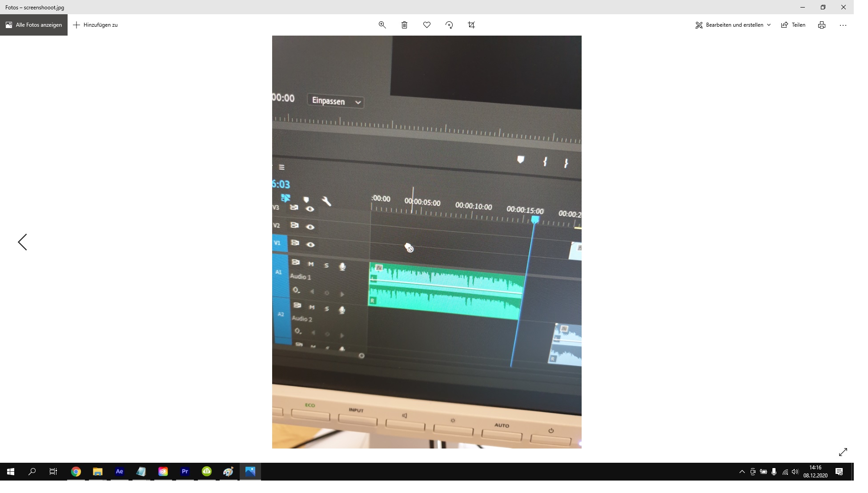Open the Windows notification center
This screenshot has height=493, width=868.
[839, 472]
